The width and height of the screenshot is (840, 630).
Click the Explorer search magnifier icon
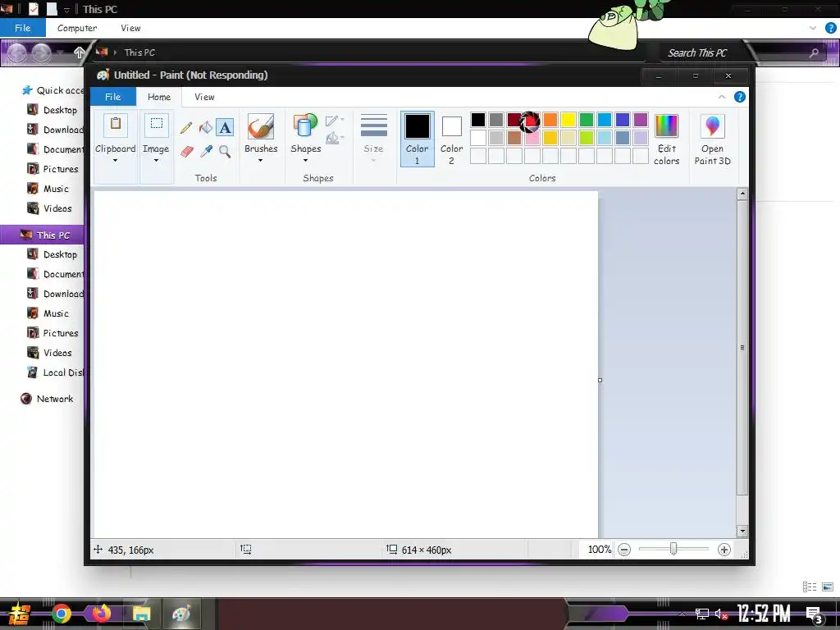coord(814,52)
